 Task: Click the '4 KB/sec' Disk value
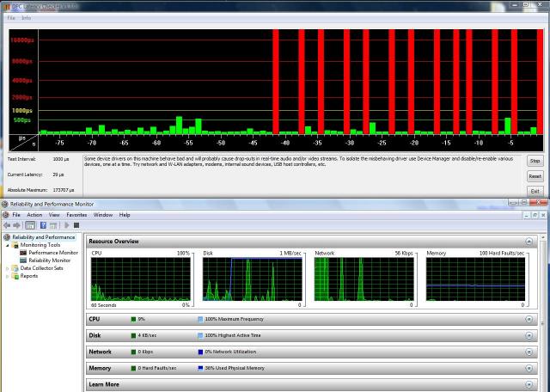pyautogui.click(x=147, y=335)
